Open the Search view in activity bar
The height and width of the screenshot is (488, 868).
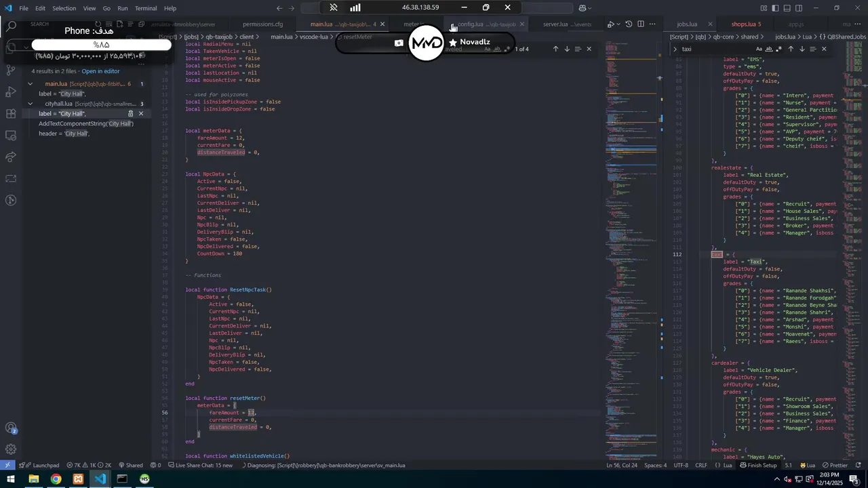click(11, 26)
